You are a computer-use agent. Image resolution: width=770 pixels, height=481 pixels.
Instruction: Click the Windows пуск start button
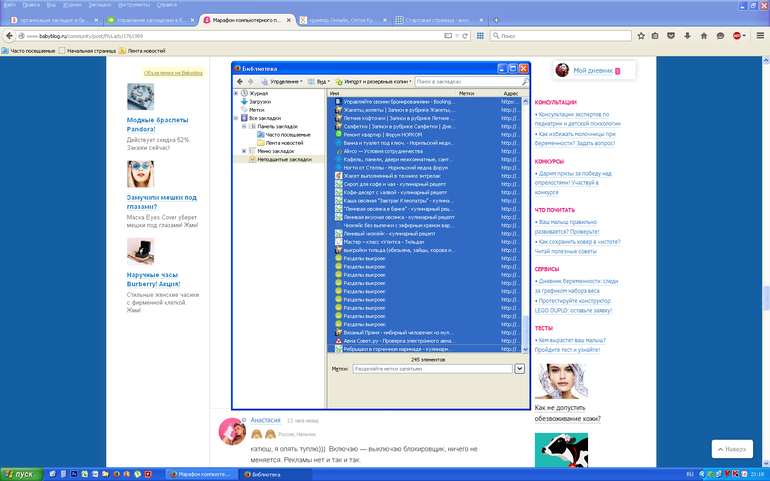(x=19, y=473)
